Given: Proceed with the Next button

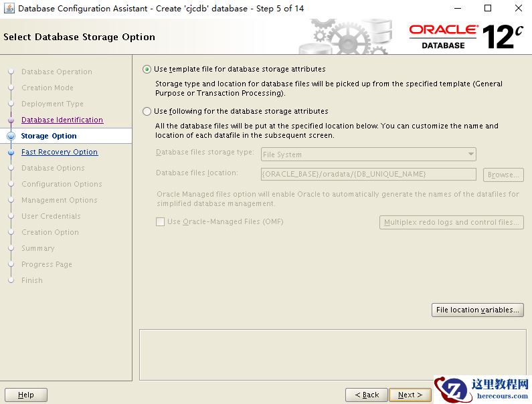Looking at the screenshot, I should (x=410, y=395).
